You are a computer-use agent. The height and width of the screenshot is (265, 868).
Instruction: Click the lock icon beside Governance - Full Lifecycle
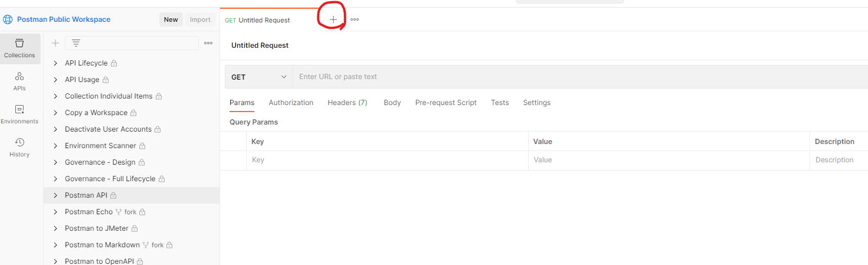pyautogui.click(x=162, y=179)
